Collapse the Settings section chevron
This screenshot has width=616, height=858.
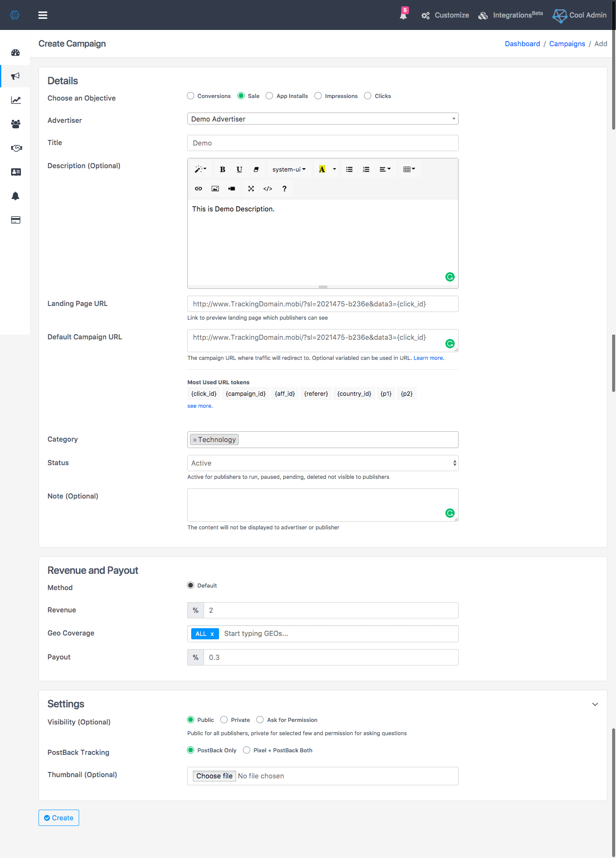point(595,704)
